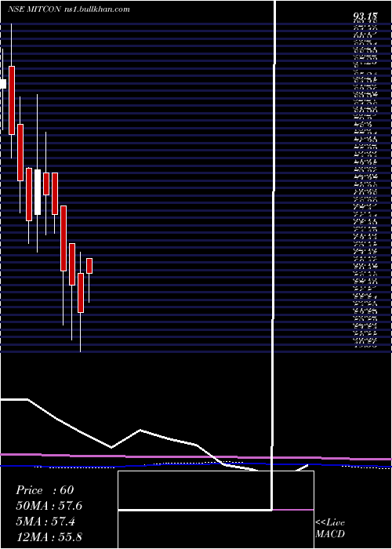Open the '<<Live MACD' label
The image size is (392, 549).
[x=330, y=529]
